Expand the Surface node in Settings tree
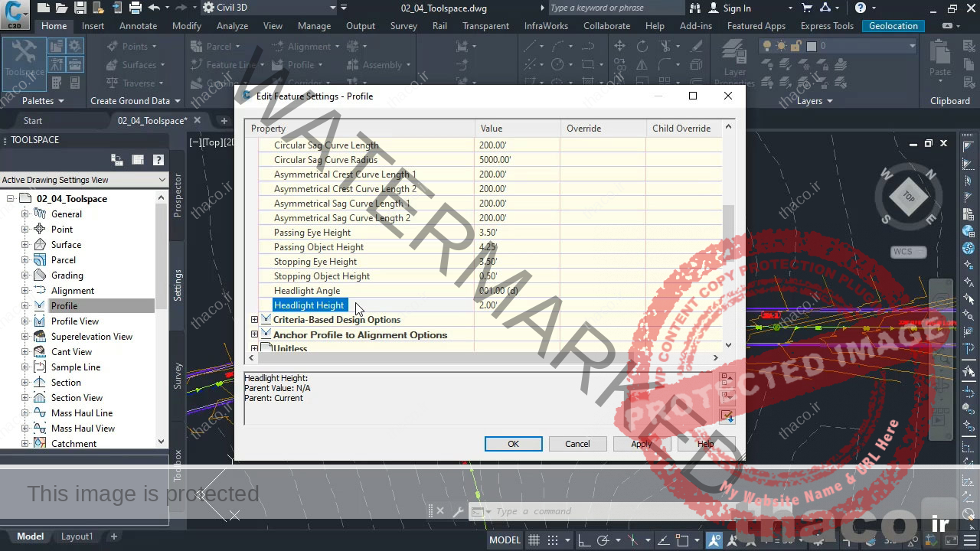This screenshot has width=980, height=551. tap(25, 245)
